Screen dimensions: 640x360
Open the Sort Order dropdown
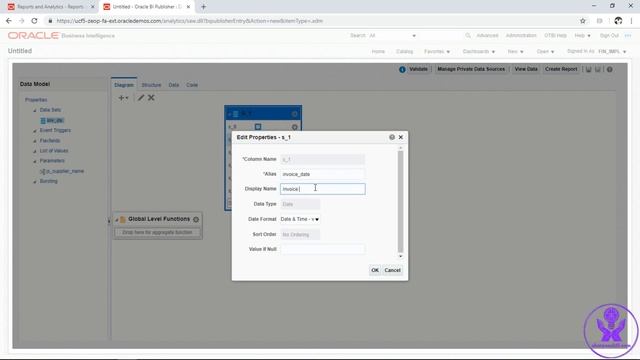click(300, 234)
